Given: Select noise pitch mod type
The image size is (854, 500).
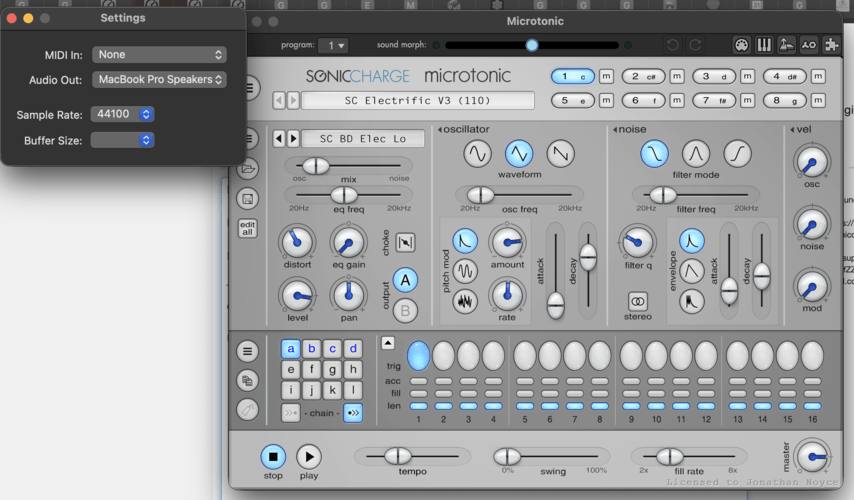Looking at the screenshot, I should (465, 301).
